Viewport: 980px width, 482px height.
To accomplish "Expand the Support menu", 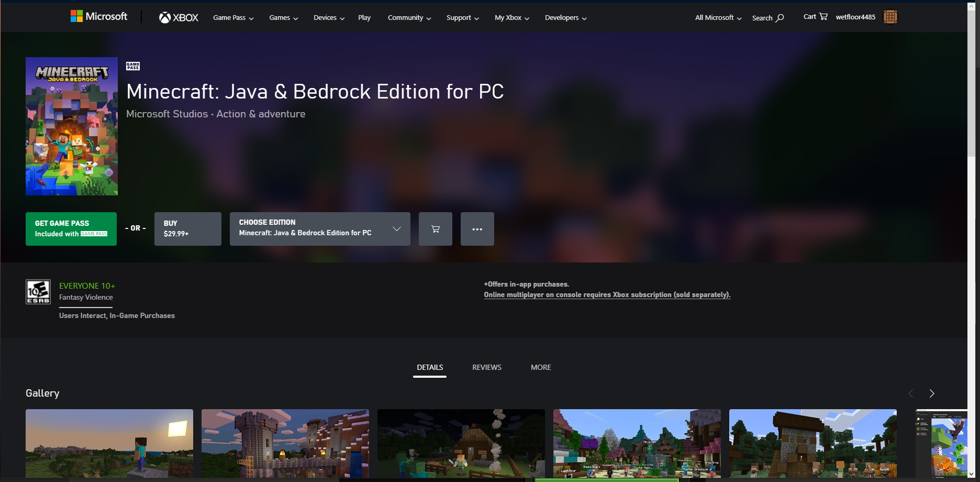I will click(x=463, y=18).
